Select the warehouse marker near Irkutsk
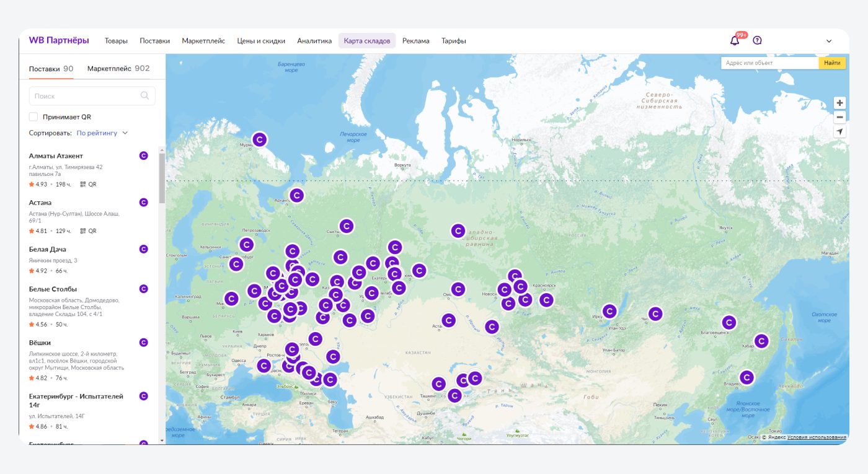 [x=610, y=311]
